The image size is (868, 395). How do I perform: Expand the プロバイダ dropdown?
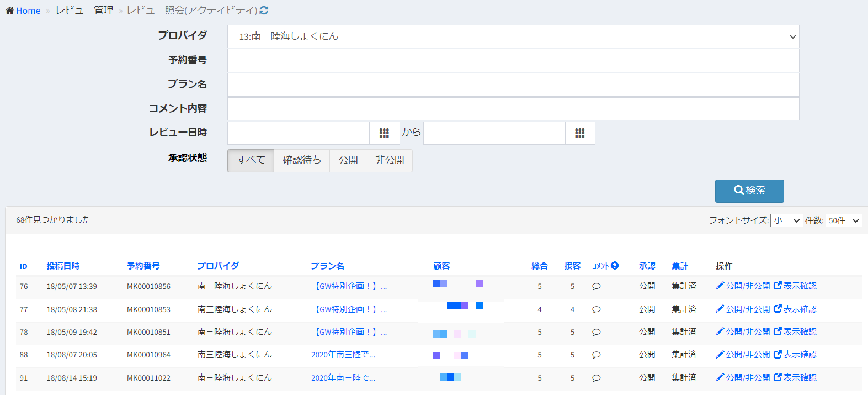pyautogui.click(x=513, y=36)
